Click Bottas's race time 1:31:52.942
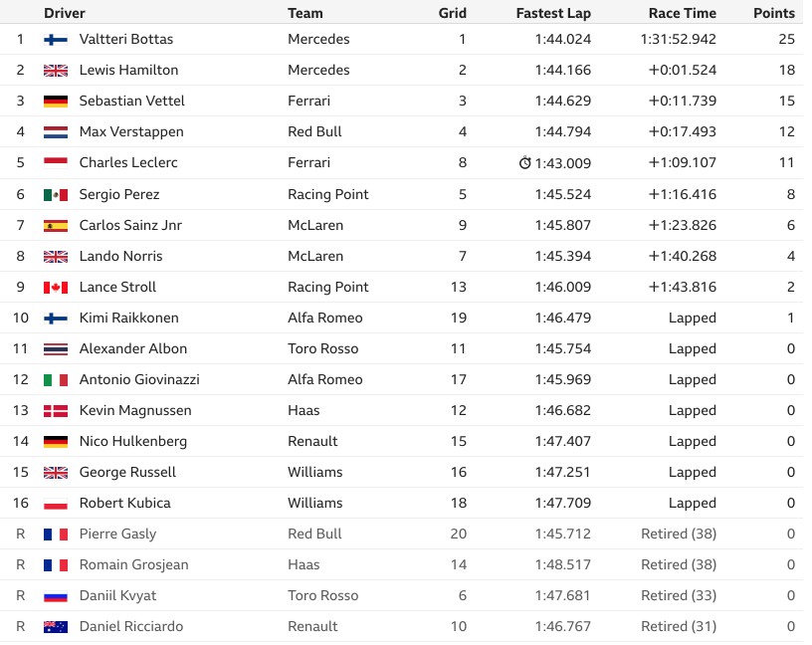The image size is (812, 645). pyautogui.click(x=679, y=40)
